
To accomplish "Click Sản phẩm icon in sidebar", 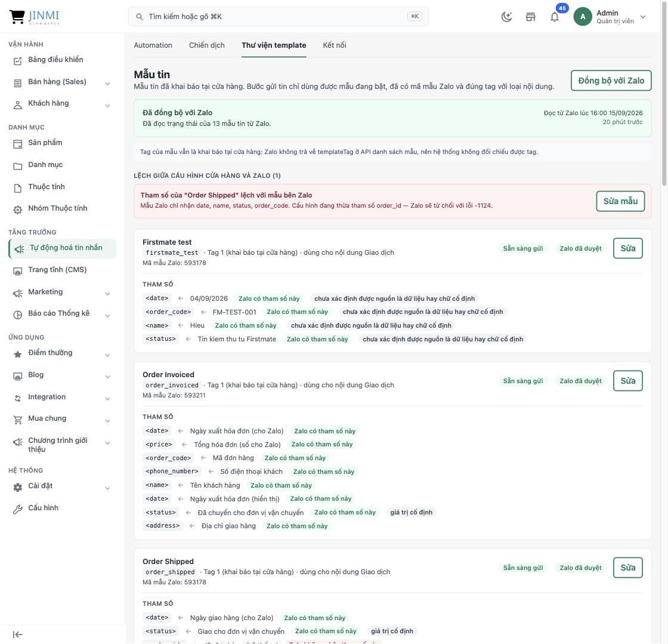I will pos(17,144).
